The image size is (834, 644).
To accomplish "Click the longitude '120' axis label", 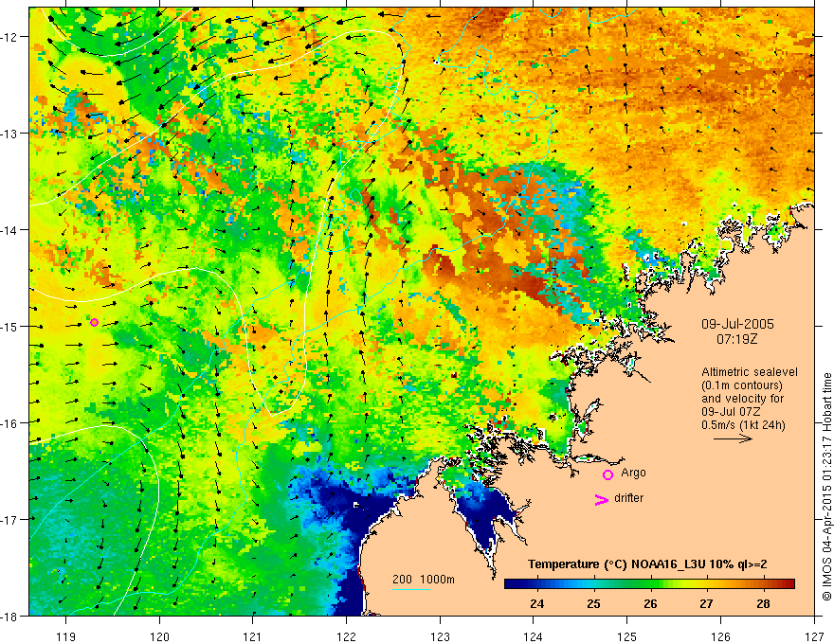I will point(159,636).
